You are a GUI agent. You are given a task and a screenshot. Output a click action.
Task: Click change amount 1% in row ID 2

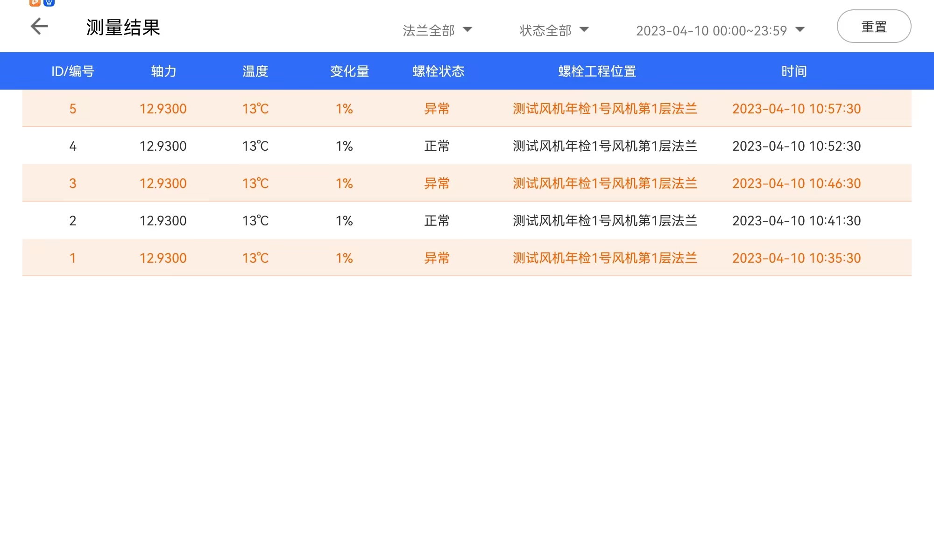pos(344,221)
